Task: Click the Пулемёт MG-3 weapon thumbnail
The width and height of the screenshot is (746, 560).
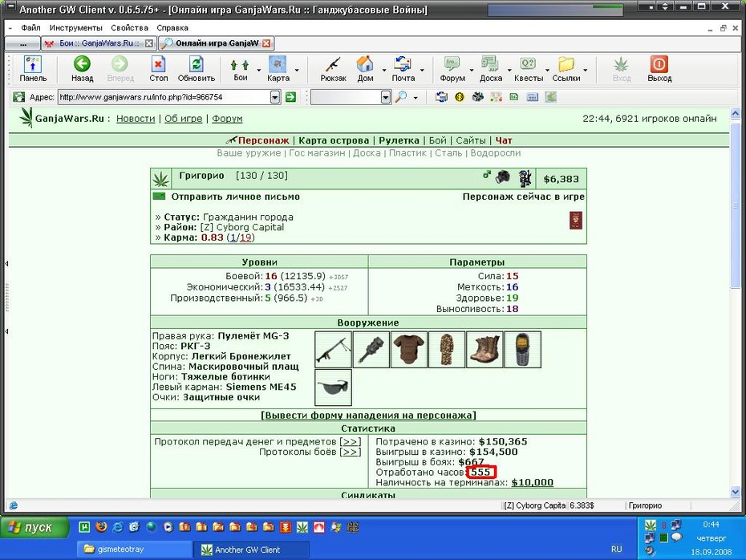Action: tap(333, 350)
